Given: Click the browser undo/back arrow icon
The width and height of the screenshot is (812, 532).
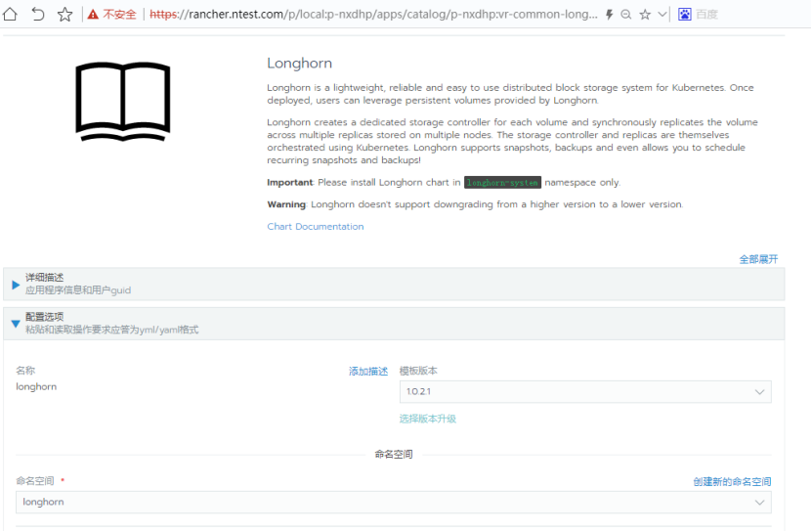Looking at the screenshot, I should coord(38,14).
